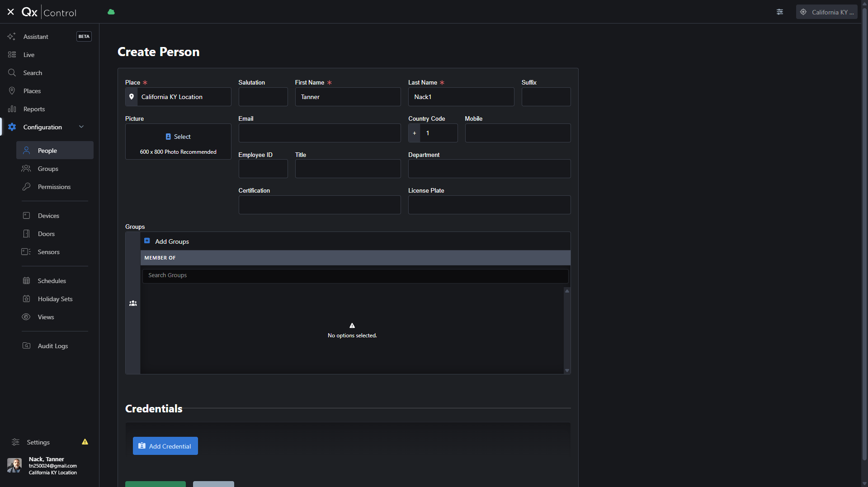
Task: Go to Permissions in sidebar
Action: click(54, 187)
